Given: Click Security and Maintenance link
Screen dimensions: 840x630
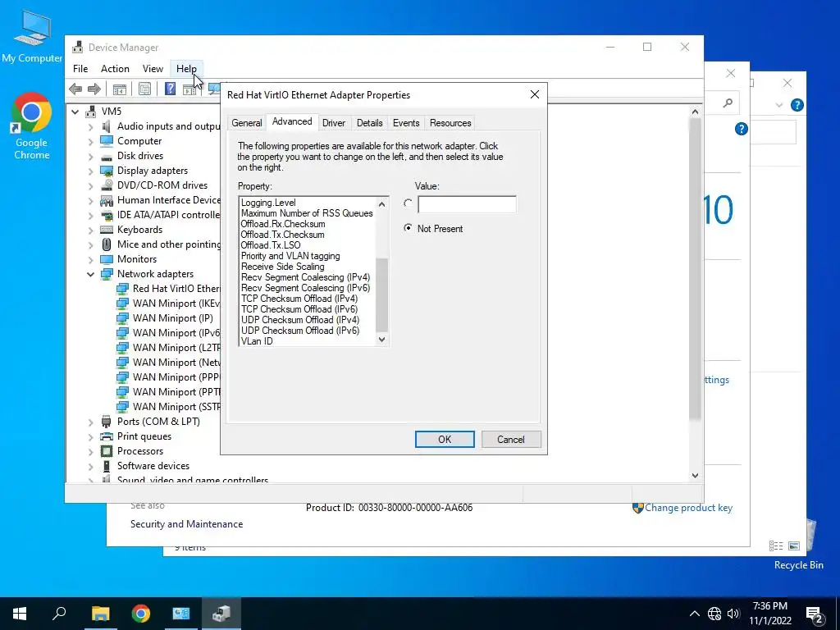Looking at the screenshot, I should [186, 524].
